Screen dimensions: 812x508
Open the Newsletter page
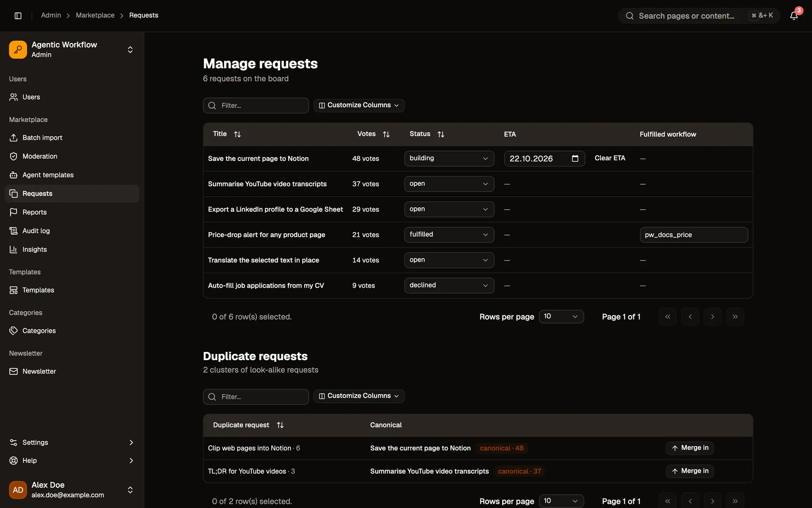click(72, 371)
